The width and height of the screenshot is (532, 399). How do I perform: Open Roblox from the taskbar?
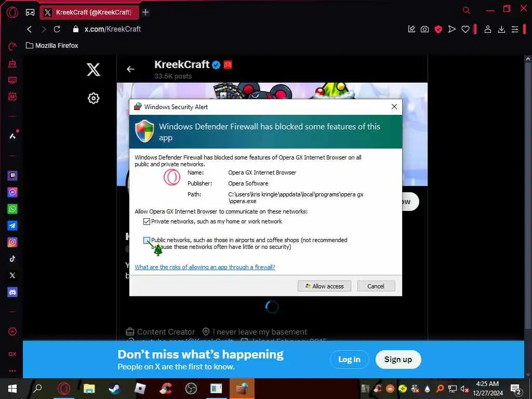tap(140, 389)
